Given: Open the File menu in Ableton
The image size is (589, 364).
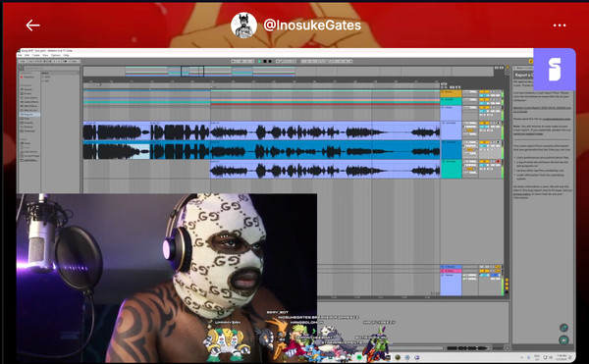Looking at the screenshot, I should click(x=20, y=55).
